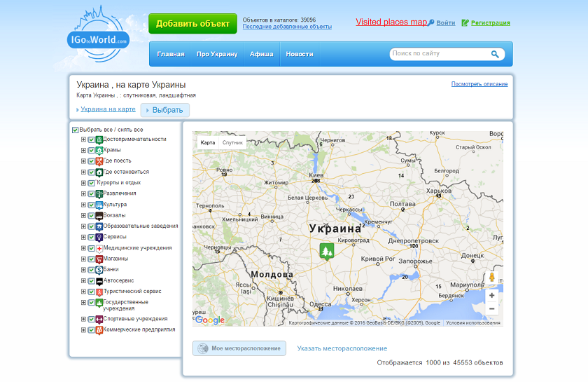Screen dimensions: 588x382
Task: Expand the Магазины category node
Action: (x=83, y=259)
